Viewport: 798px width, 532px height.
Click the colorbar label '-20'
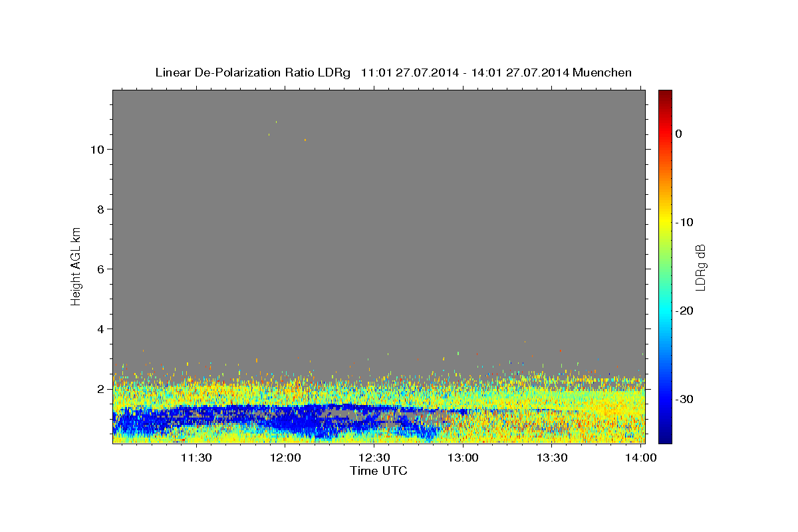point(684,311)
